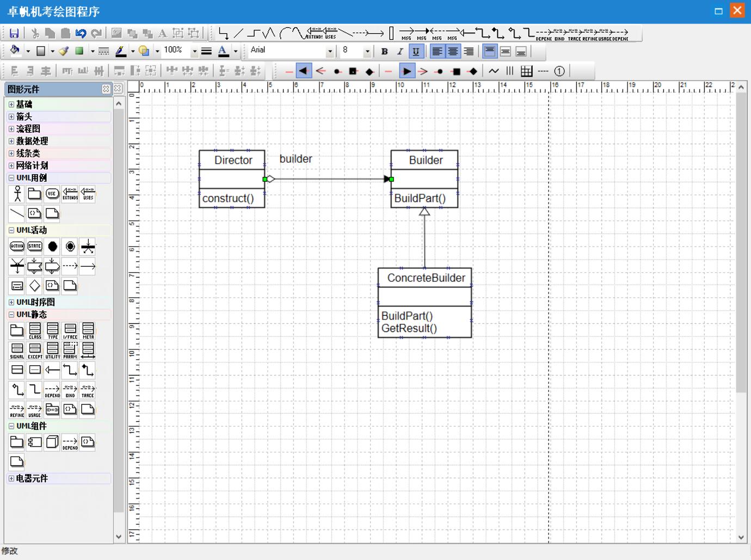Pick the diamond decision shape in UML活动
The height and width of the screenshot is (560, 751).
35,285
